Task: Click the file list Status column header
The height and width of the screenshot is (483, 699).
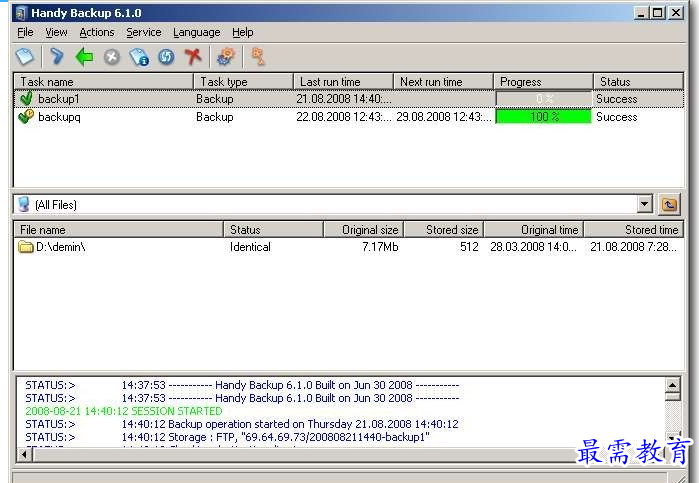Action: 273,230
